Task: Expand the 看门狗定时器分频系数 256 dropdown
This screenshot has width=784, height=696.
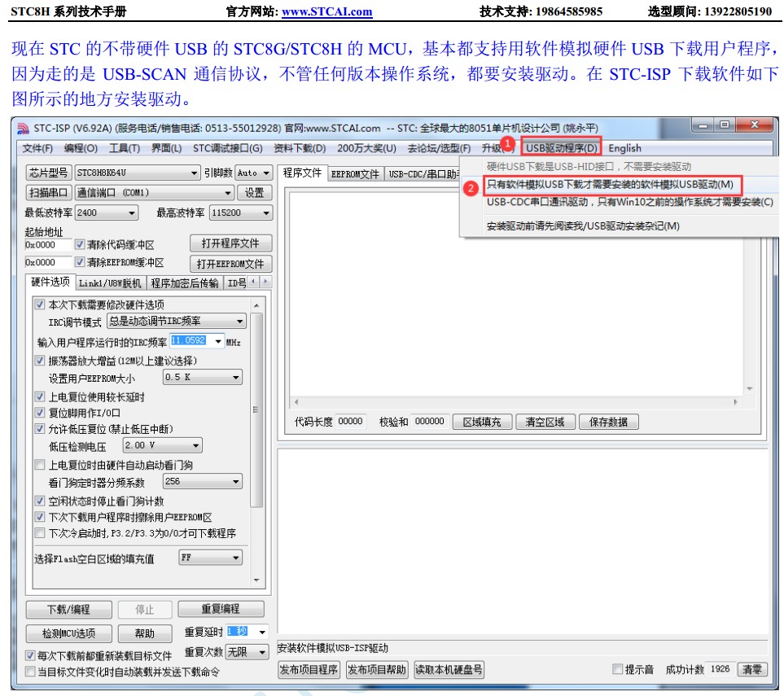Action: pos(236,481)
